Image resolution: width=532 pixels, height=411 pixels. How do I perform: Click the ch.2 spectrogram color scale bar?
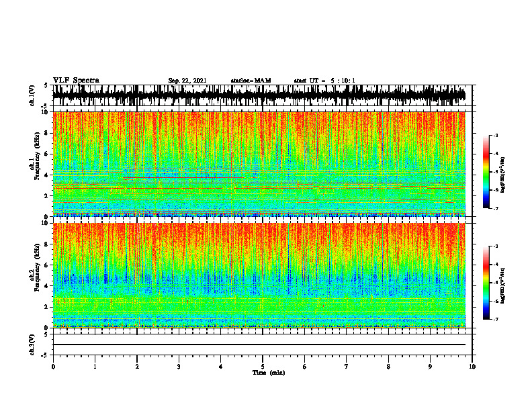point(486,283)
